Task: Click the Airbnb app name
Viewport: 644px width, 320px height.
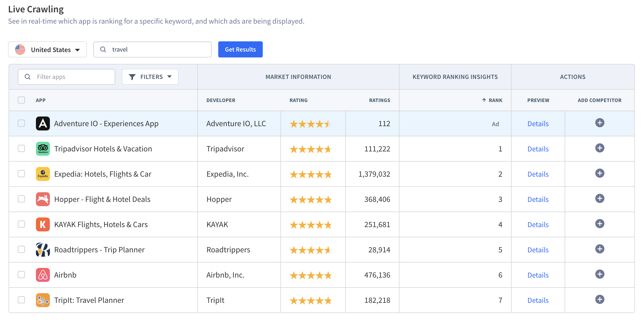Action: [65, 275]
